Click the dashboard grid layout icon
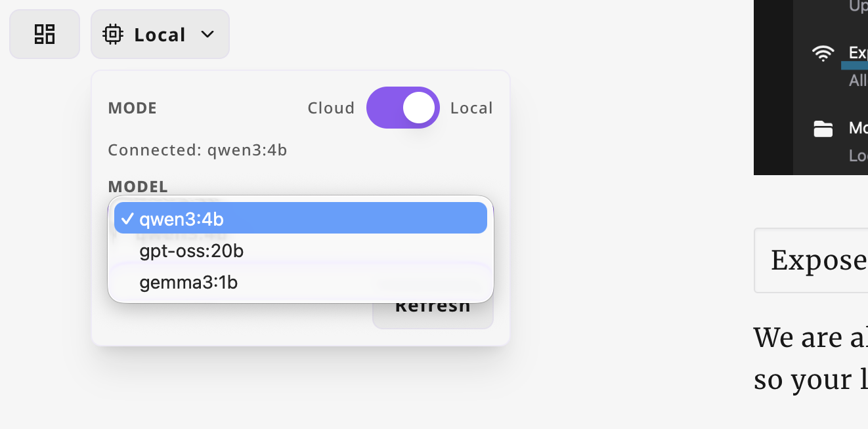This screenshot has width=868, height=429. pos(45,34)
